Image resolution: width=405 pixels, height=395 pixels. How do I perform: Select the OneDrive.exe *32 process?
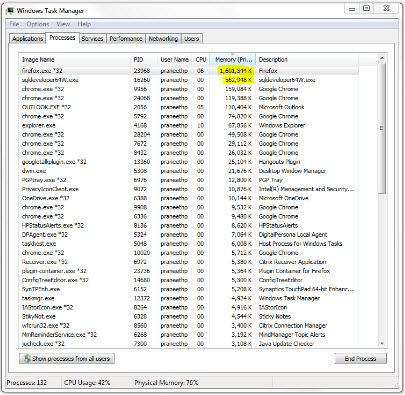189,198
